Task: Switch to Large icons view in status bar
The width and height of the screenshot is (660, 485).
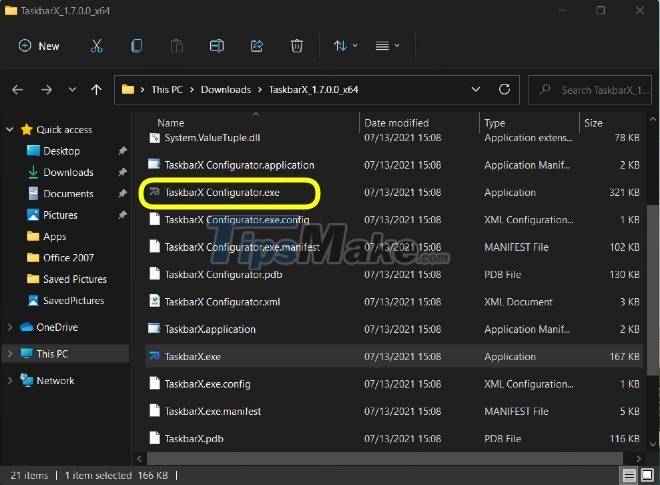Action: click(647, 476)
